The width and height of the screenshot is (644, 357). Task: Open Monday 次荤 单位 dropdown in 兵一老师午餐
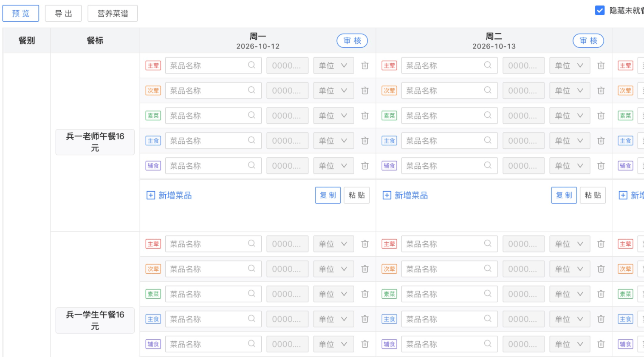[x=333, y=91]
